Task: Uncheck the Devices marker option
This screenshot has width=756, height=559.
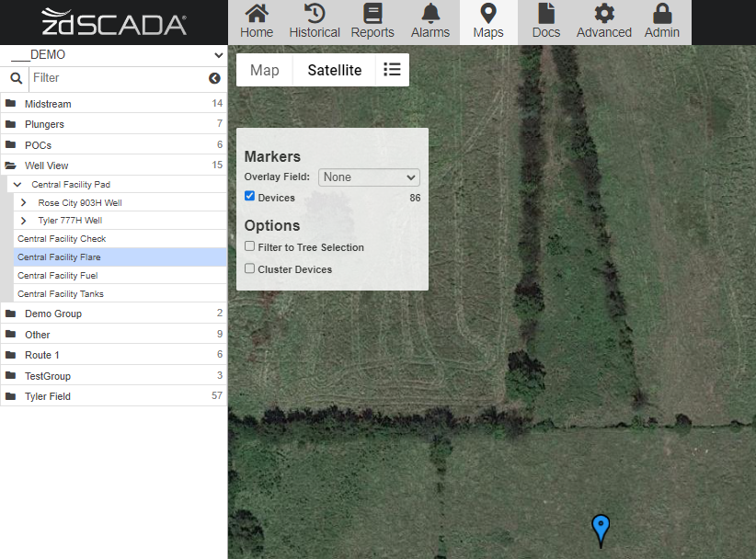Action: pos(249,197)
